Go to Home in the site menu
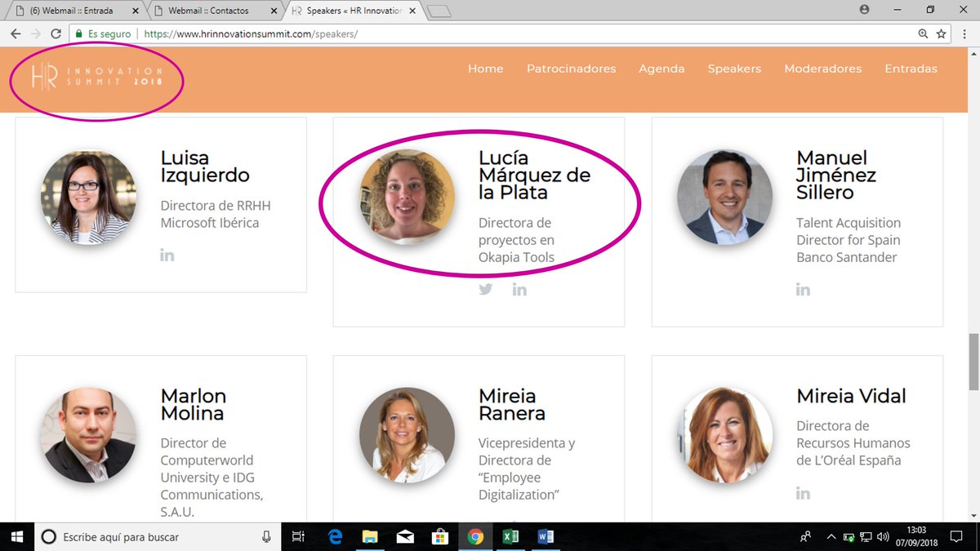 tap(485, 69)
